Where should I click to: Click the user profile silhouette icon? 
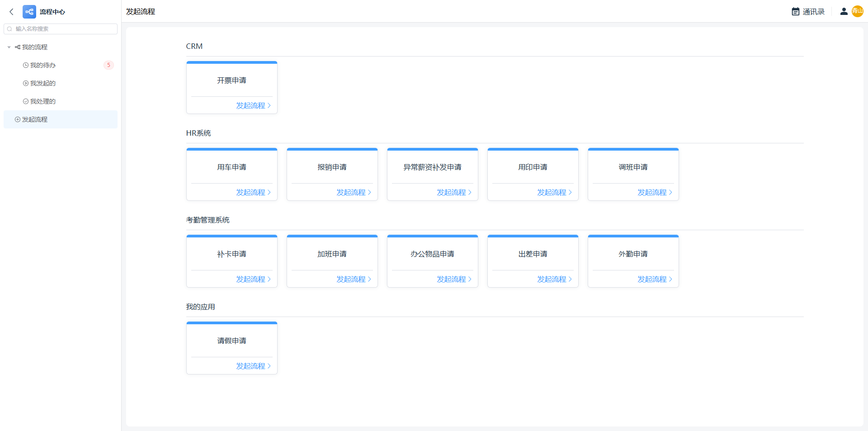click(844, 12)
